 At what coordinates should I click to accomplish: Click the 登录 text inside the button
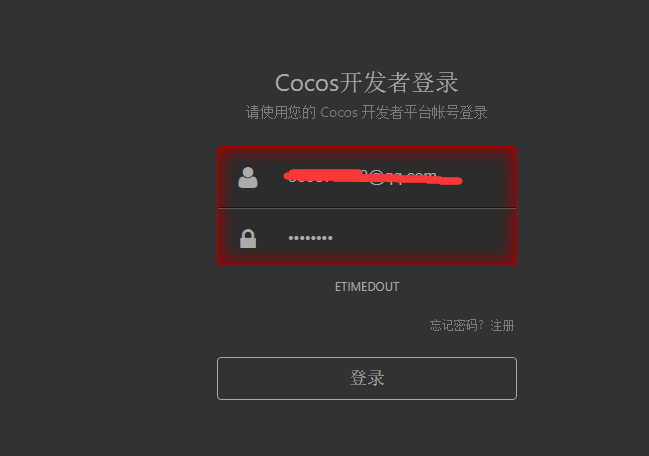click(x=367, y=378)
